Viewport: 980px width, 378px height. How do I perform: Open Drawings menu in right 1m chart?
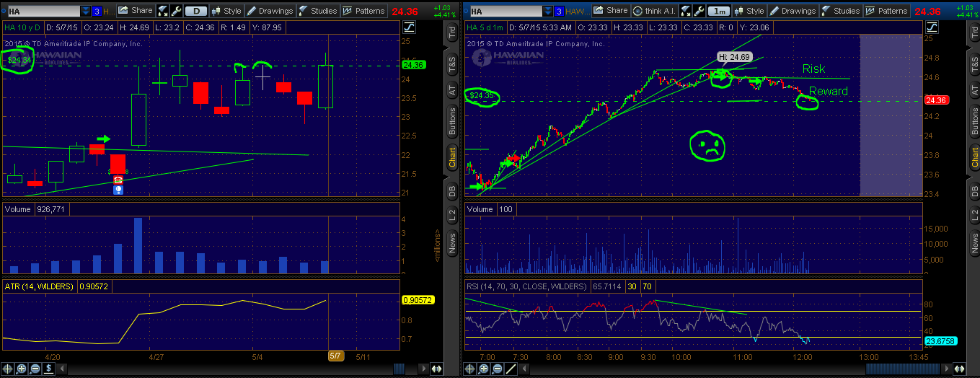click(793, 11)
